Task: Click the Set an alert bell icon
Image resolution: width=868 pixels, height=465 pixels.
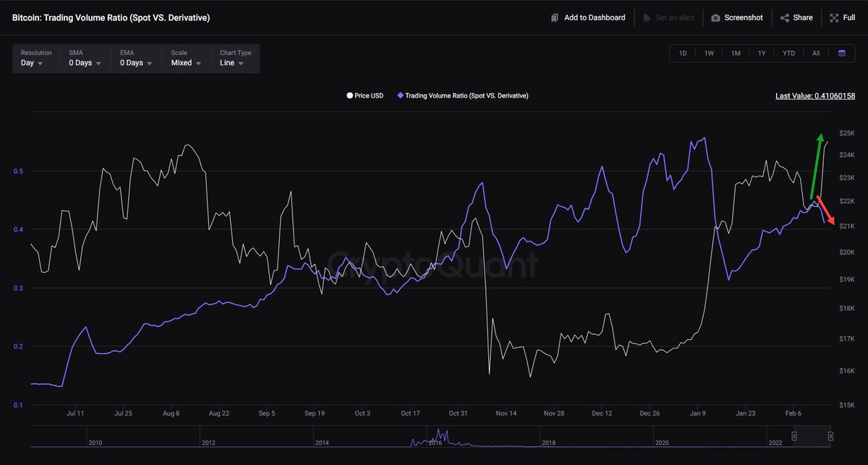Action: coord(647,17)
